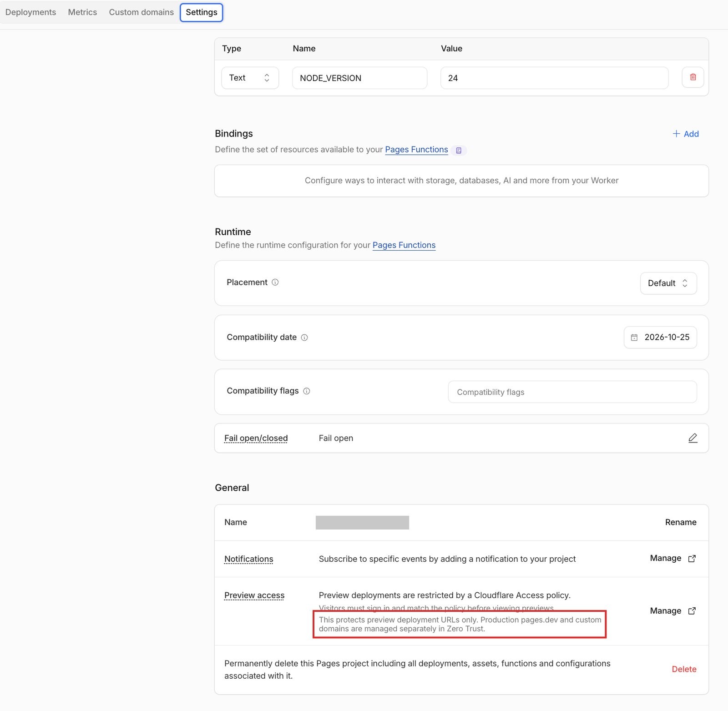This screenshot has height=711, width=728.
Task: Click the Notifications label
Action: (x=248, y=559)
